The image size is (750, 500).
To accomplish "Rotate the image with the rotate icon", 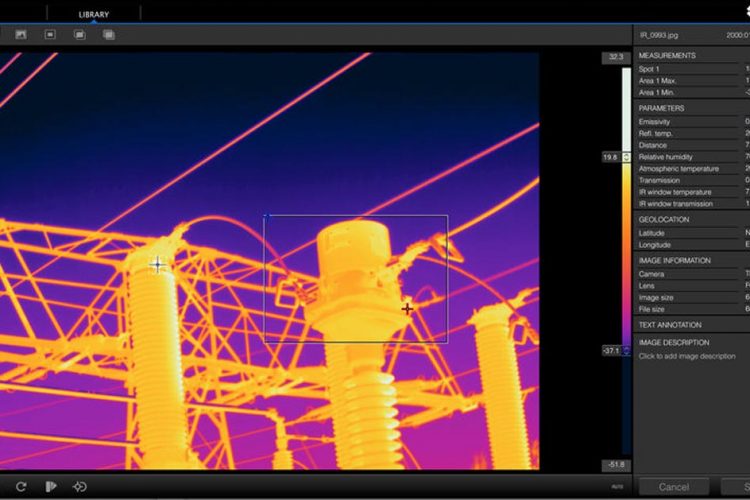I will [21, 487].
